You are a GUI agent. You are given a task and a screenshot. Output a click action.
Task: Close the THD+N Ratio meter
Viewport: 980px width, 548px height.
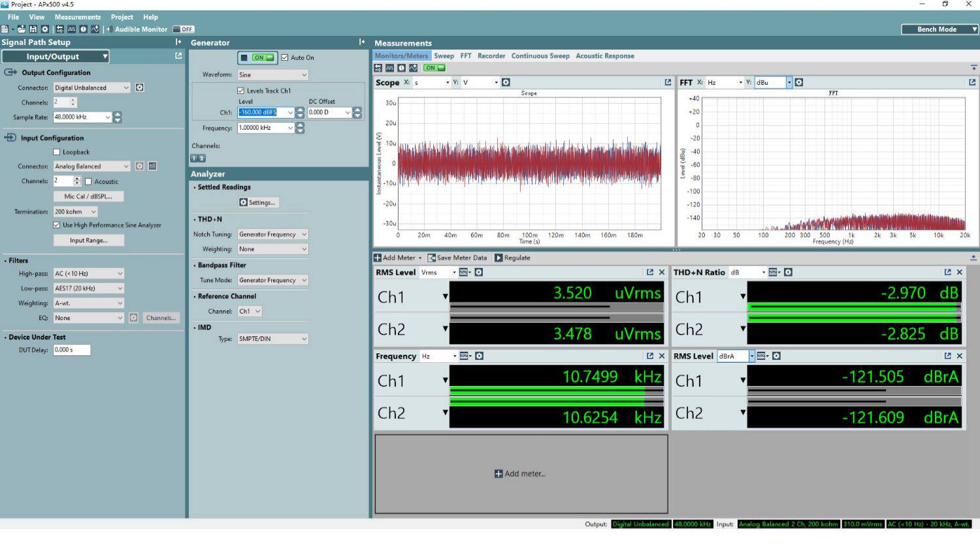point(960,272)
